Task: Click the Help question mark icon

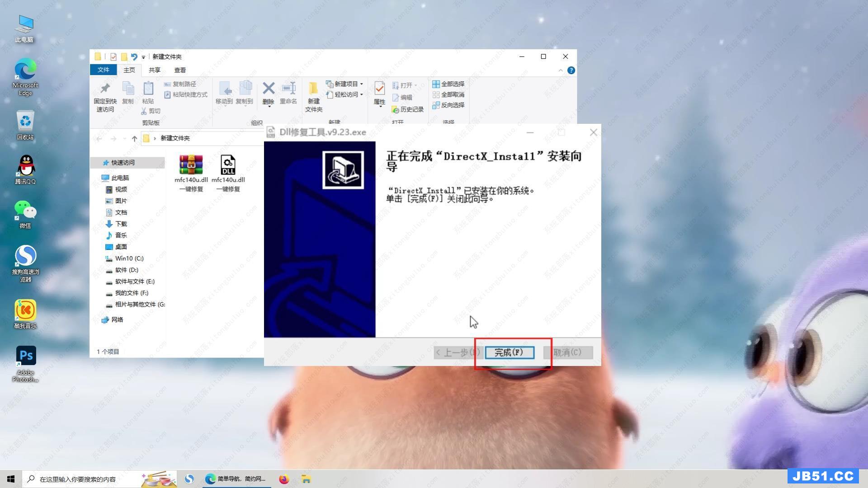Action: click(x=571, y=70)
